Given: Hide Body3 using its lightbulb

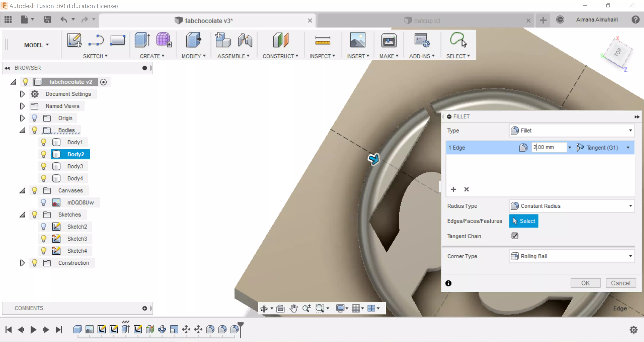Looking at the screenshot, I should click(x=43, y=166).
